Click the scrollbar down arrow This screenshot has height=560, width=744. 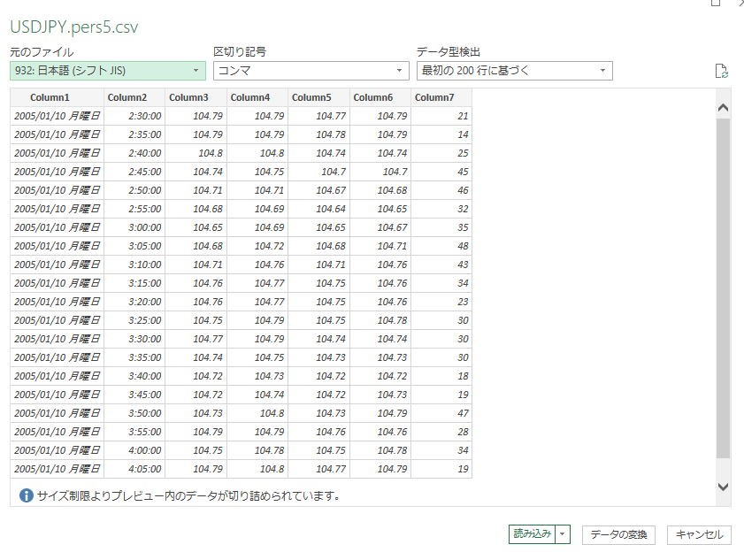(723, 487)
